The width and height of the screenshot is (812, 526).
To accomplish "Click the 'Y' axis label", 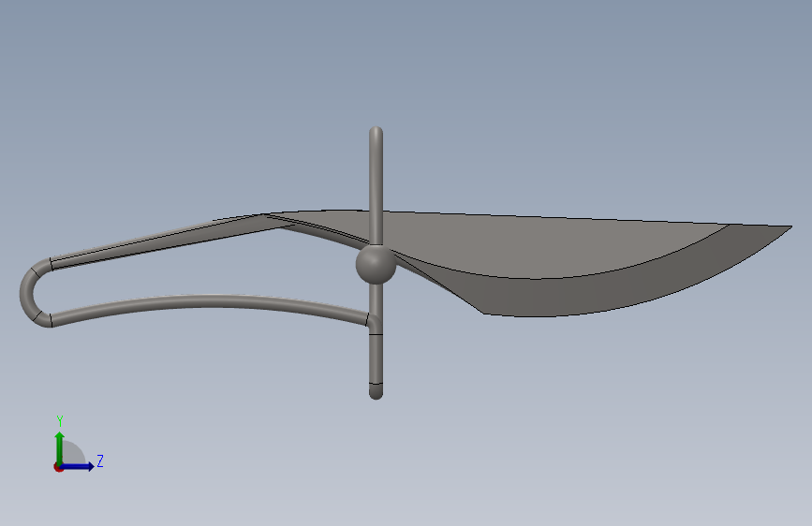I will [x=60, y=421].
